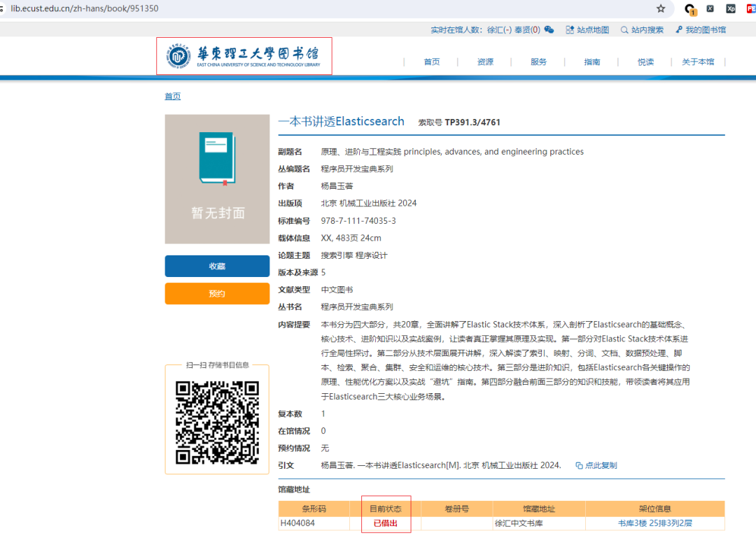
Task: Click the browser extension icon with badge
Action: (x=690, y=8)
